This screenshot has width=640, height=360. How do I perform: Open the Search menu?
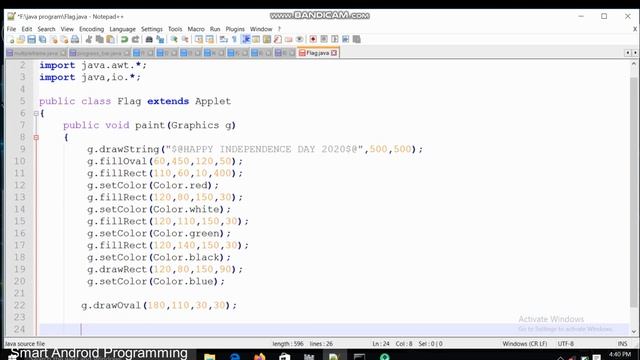click(47, 29)
